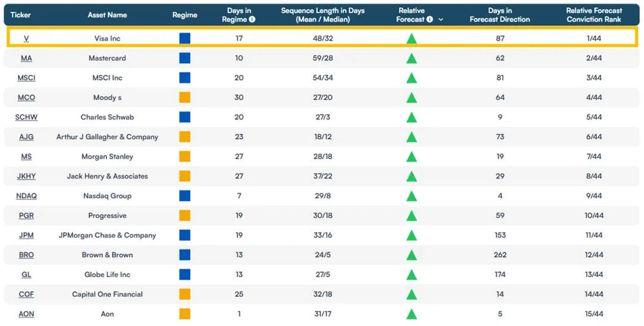Viewport: 644px width, 326px height.
Task: Click blue regime square for Charles Schwab
Action: [x=185, y=117]
